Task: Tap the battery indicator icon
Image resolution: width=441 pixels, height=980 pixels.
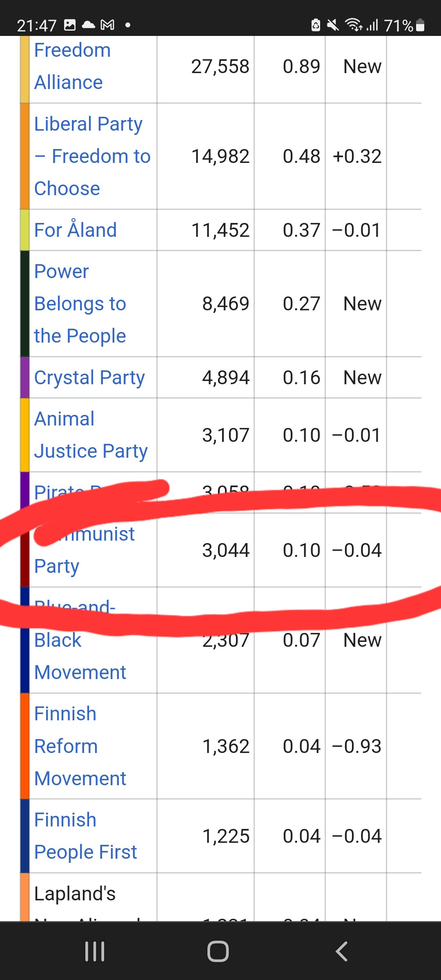Action: (420, 25)
